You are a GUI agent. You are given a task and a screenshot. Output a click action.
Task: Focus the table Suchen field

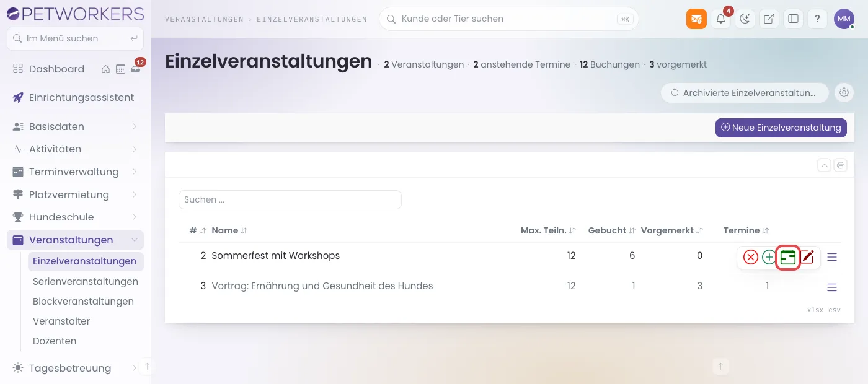(290, 199)
